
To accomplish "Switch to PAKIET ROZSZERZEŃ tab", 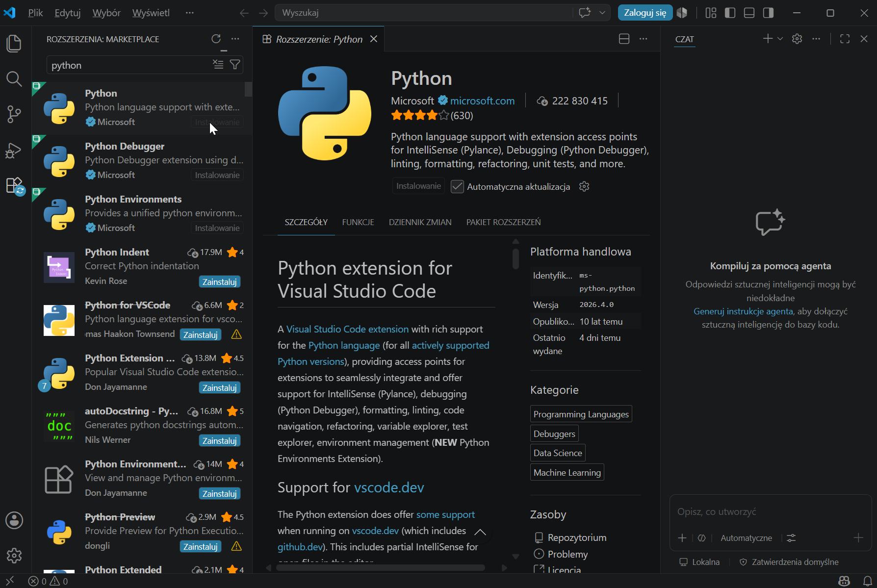I will pyautogui.click(x=503, y=222).
